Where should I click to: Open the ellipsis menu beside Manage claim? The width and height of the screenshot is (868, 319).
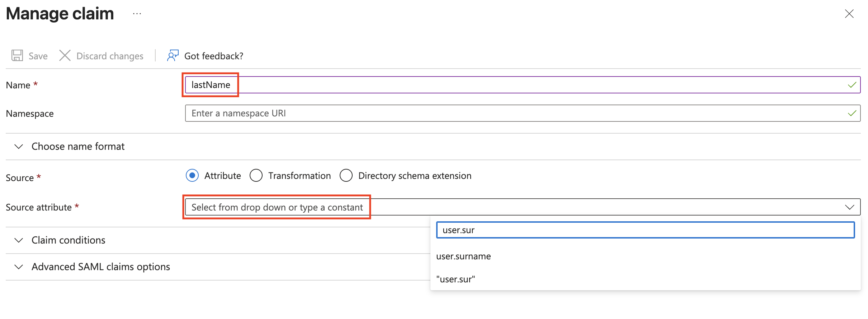137,14
